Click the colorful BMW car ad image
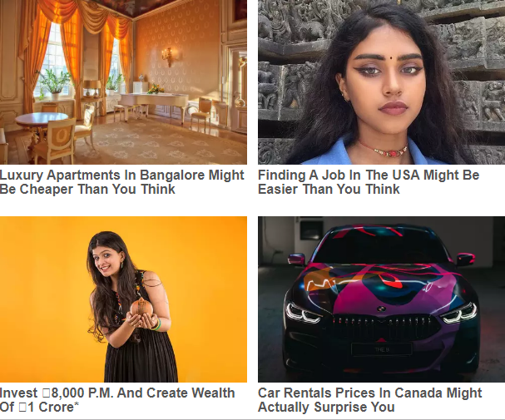 coord(381,299)
